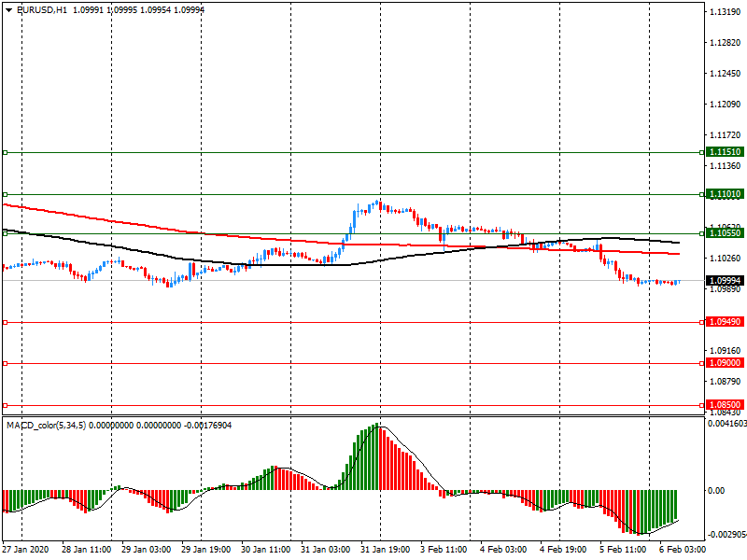This screenshot has height=560, width=747.
Task: Click the MACD_color(5,34,5) indicator label
Action: coord(47,426)
